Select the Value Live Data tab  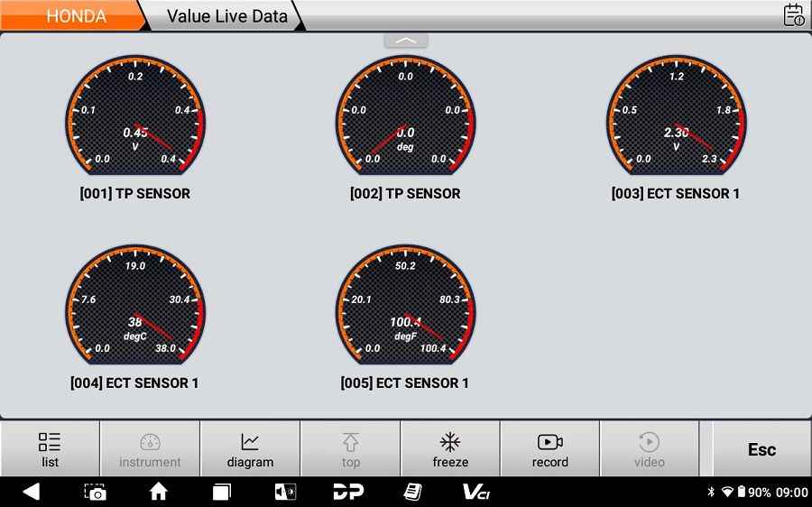(x=226, y=16)
